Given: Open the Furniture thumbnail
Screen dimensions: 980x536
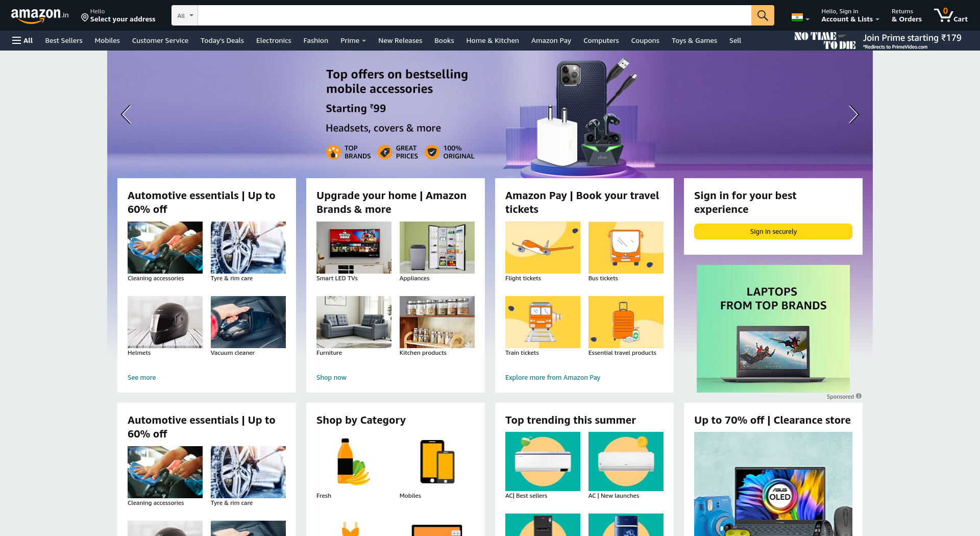Looking at the screenshot, I should pyautogui.click(x=354, y=322).
